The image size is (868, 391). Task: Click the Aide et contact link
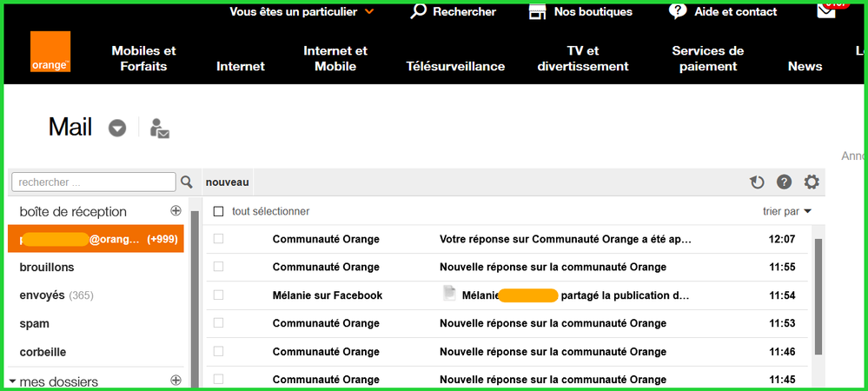point(736,11)
